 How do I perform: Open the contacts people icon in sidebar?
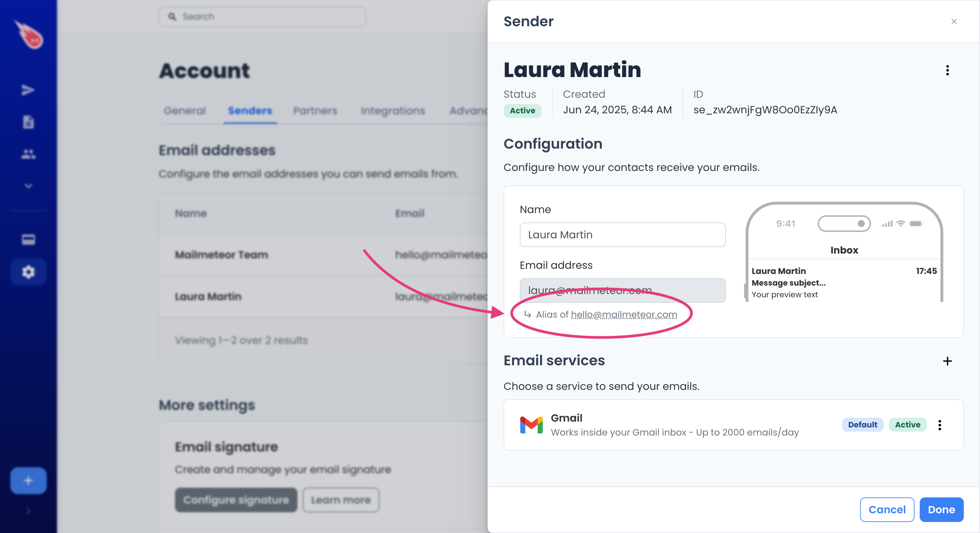tap(28, 154)
